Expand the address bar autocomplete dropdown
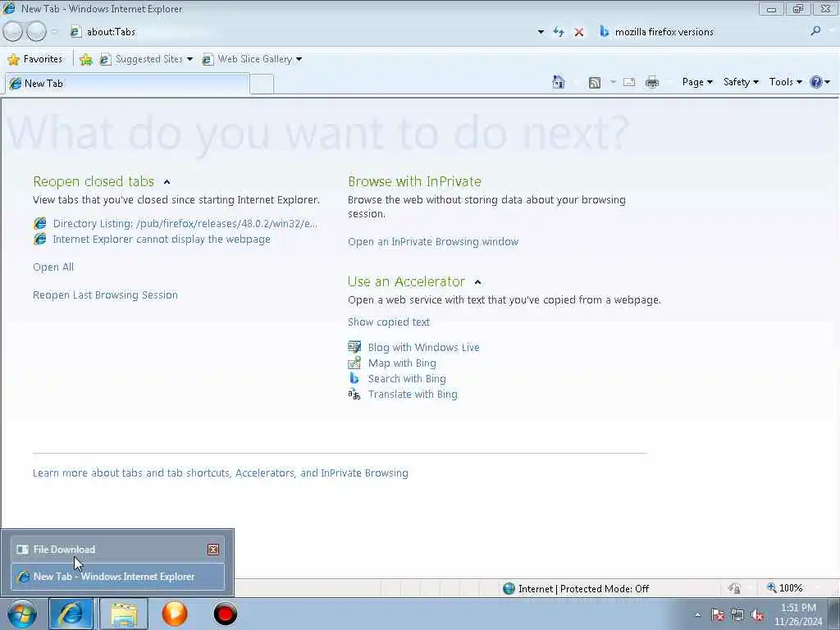Viewport: 840px width, 630px height. coord(541,32)
